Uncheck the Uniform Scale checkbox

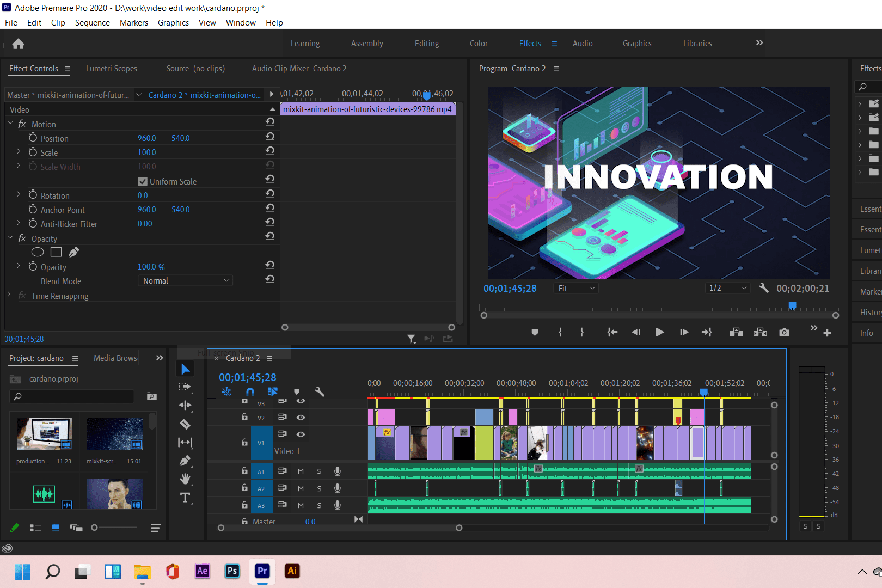[x=143, y=181]
